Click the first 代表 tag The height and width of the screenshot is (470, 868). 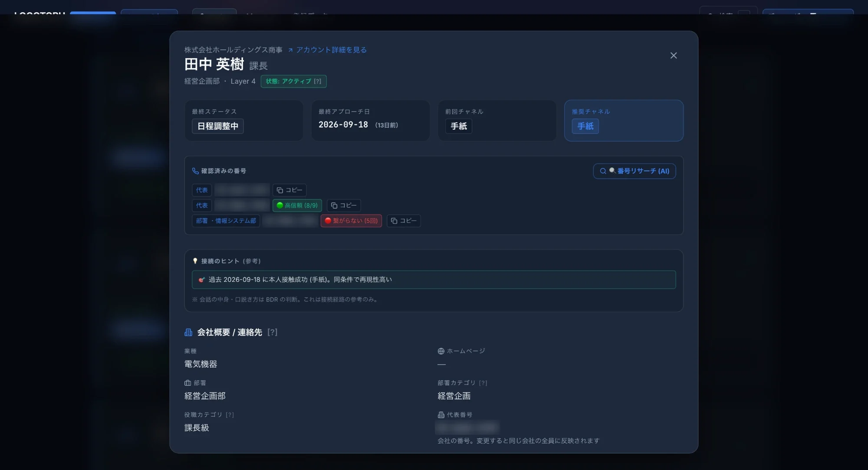click(x=202, y=190)
